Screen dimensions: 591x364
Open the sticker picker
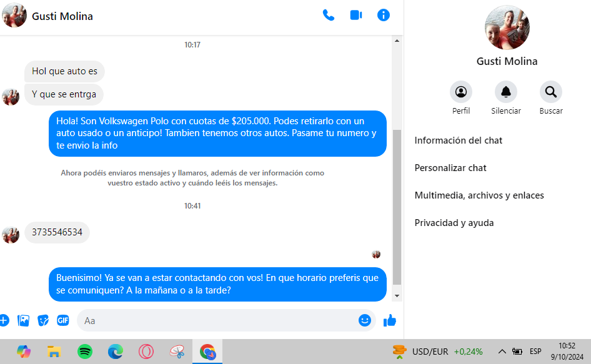pyautogui.click(x=43, y=320)
